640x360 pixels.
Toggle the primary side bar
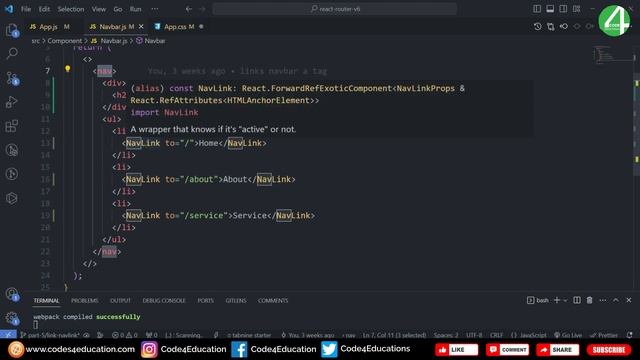537,9
